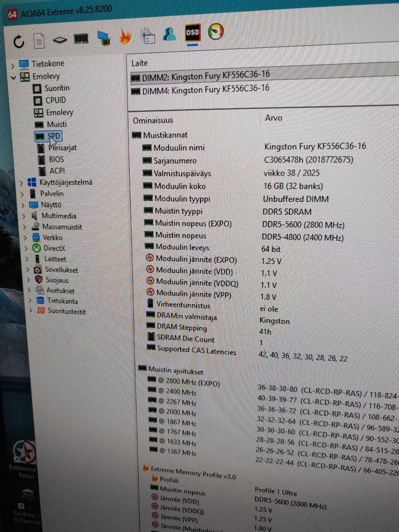This screenshot has height=532, width=399.
Task: Click the Refresh toolbar icon
Action: 19,42
